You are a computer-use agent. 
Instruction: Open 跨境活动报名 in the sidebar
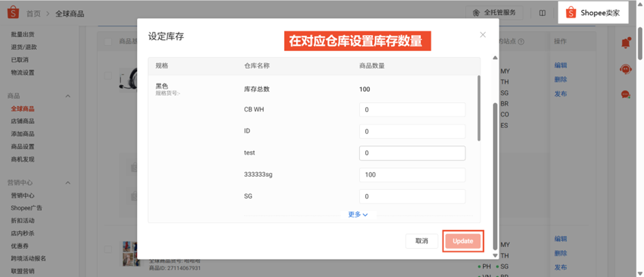click(x=28, y=258)
